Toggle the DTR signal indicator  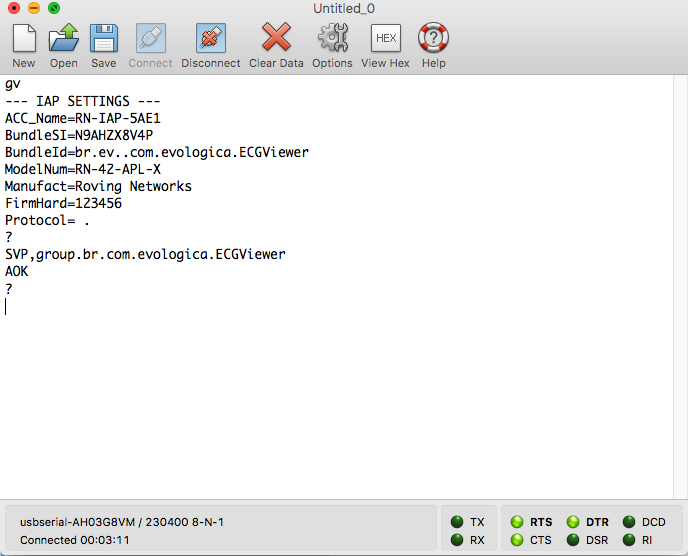(573, 522)
